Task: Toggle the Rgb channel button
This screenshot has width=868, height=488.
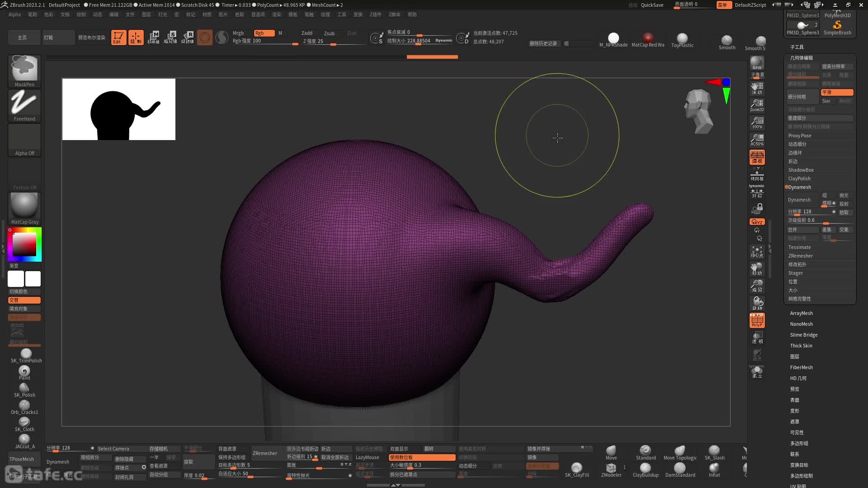Action: pyautogui.click(x=264, y=33)
